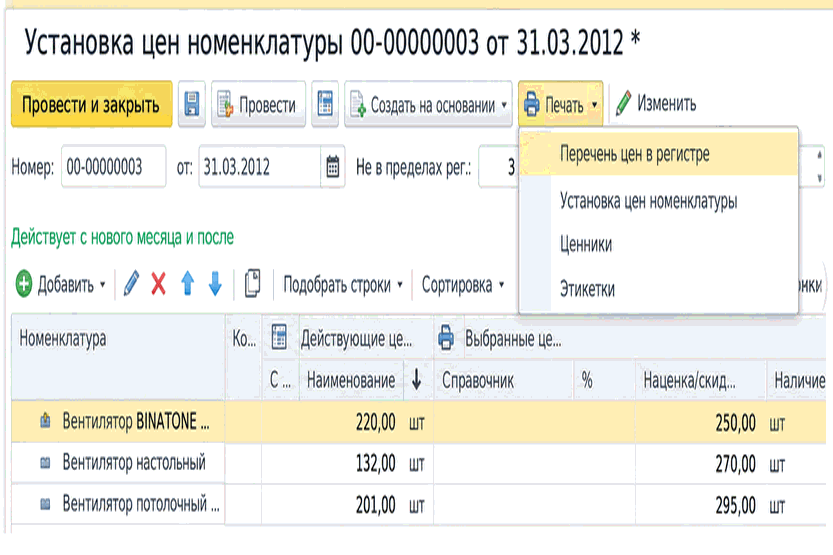Click the copy row icon
833x555 pixels.
(x=252, y=283)
